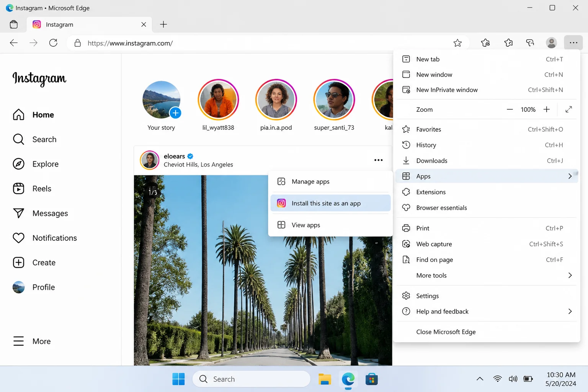Click the Instagram logo wordmark
The height and width of the screenshot is (392, 588).
pos(39,78)
